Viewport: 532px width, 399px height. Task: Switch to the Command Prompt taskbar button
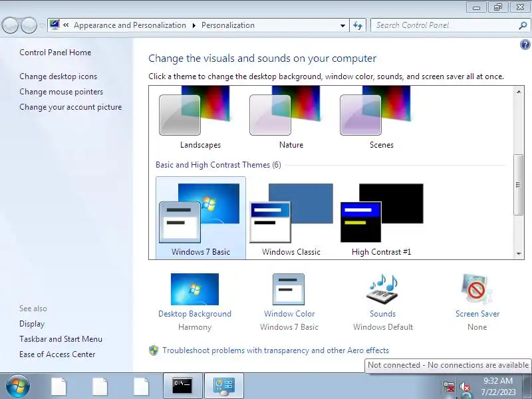[x=182, y=386]
